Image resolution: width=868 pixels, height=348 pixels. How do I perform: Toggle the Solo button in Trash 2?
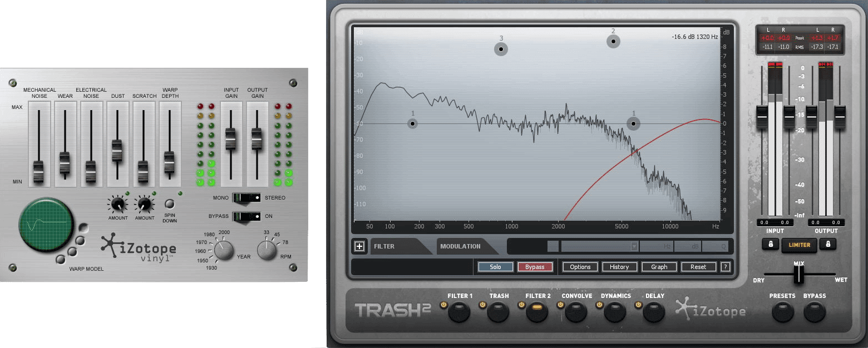pos(495,267)
